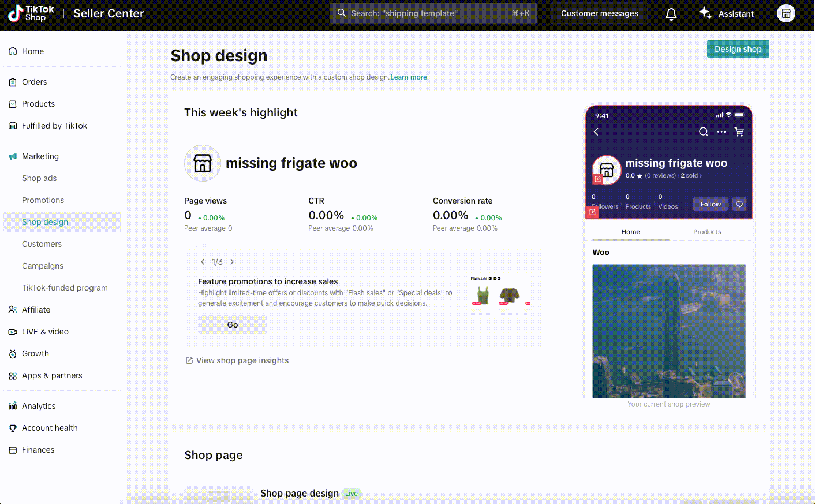815x504 pixels.
Task: Open the cart icon in shop preview
Action: pos(739,132)
